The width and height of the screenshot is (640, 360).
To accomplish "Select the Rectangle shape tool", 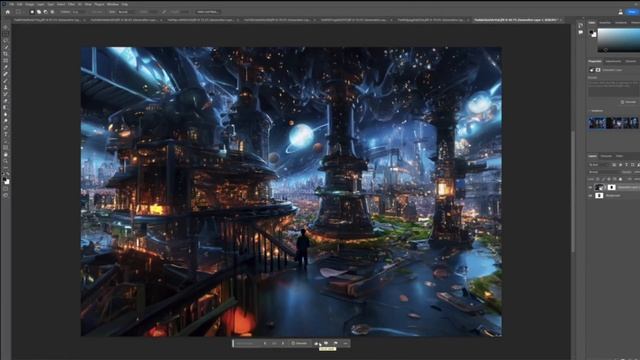I will coord(6,148).
